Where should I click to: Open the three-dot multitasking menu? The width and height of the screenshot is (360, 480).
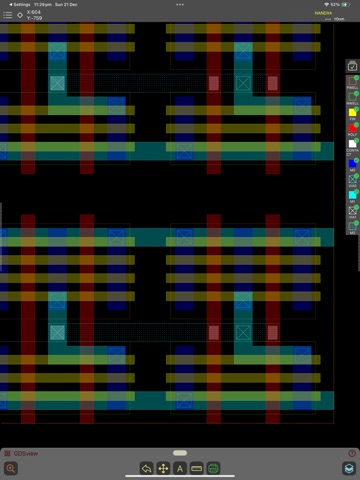pos(180,5)
